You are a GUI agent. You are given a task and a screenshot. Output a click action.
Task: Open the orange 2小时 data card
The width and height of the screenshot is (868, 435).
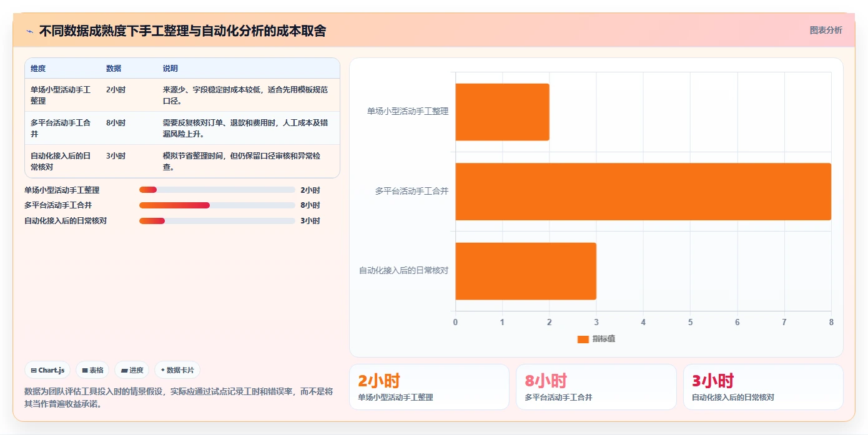(430, 387)
